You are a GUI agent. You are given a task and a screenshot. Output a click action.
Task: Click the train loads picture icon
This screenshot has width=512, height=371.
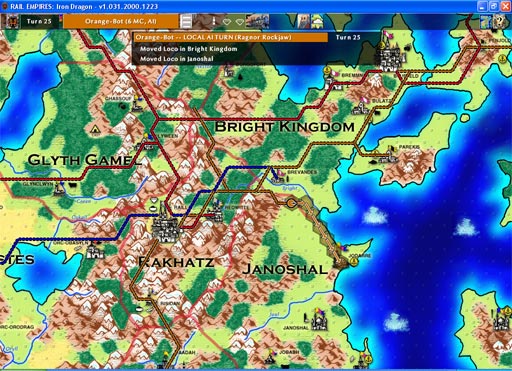[x=257, y=21]
